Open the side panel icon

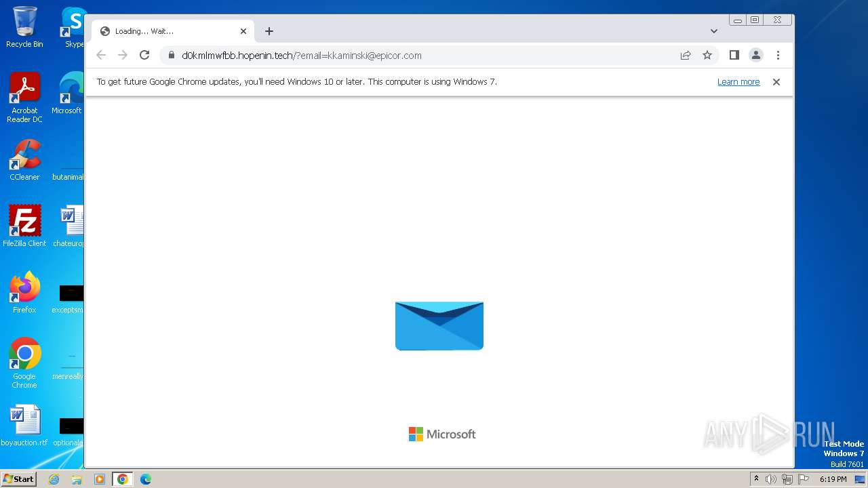[x=734, y=56]
